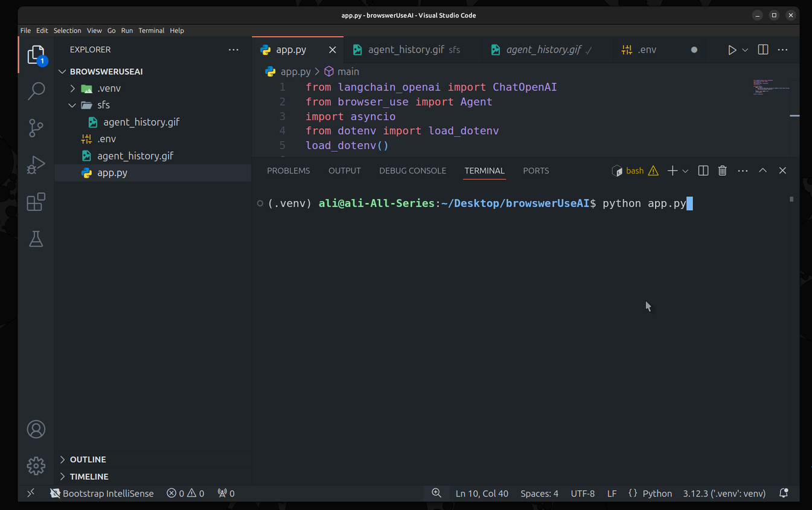812x510 pixels.
Task: Open the Edit menu
Action: tap(42, 30)
